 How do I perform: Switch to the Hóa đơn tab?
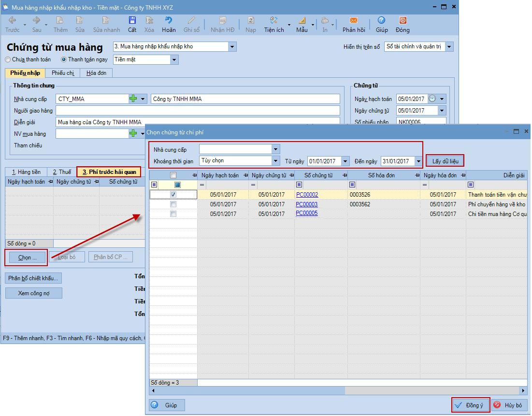pyautogui.click(x=96, y=73)
